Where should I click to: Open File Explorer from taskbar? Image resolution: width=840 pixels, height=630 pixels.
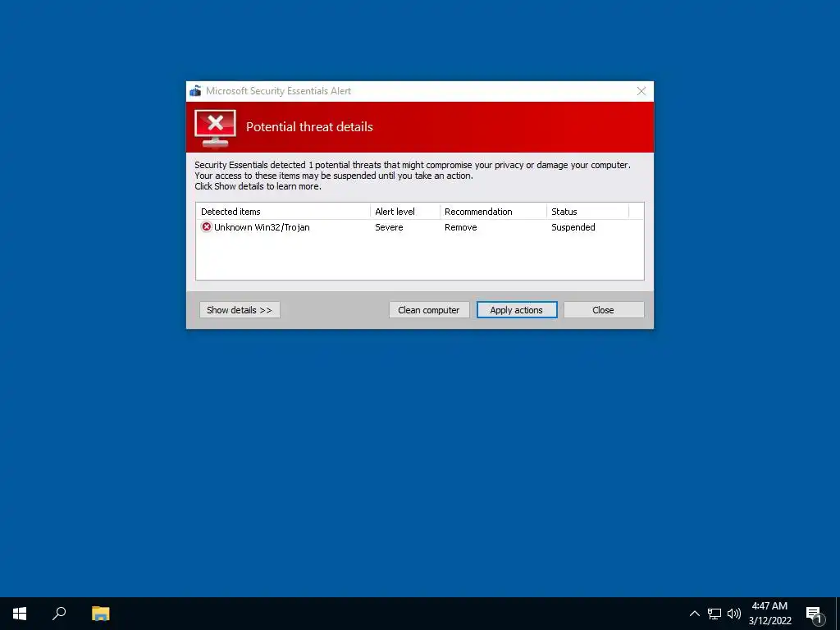[x=101, y=614]
